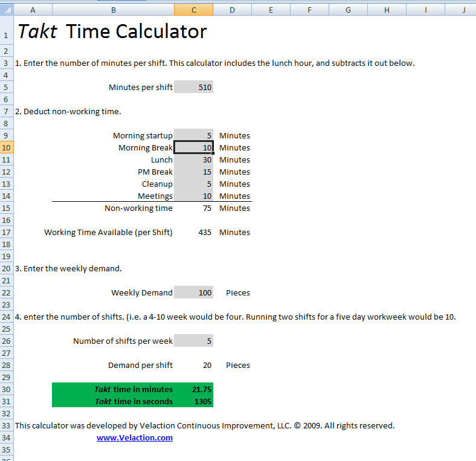
Task: Open the www.Velaction.com hyperlink
Action: (135, 437)
